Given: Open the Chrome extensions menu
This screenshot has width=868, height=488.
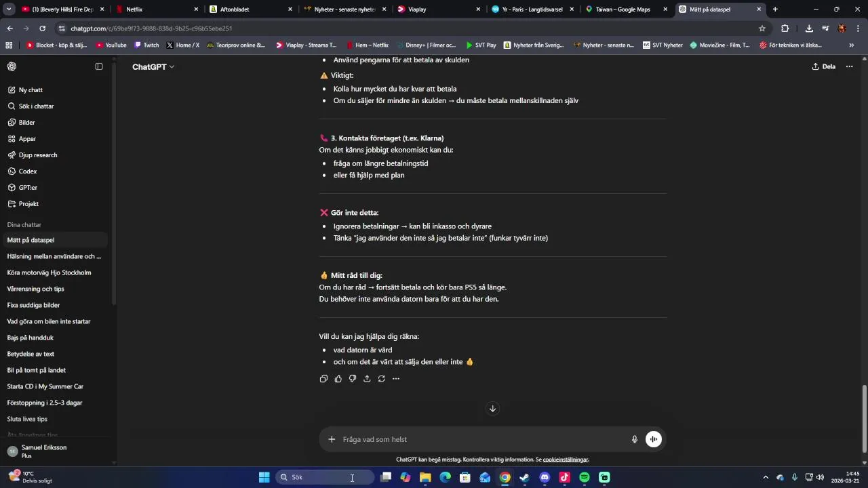Looking at the screenshot, I should pyautogui.click(x=785, y=28).
